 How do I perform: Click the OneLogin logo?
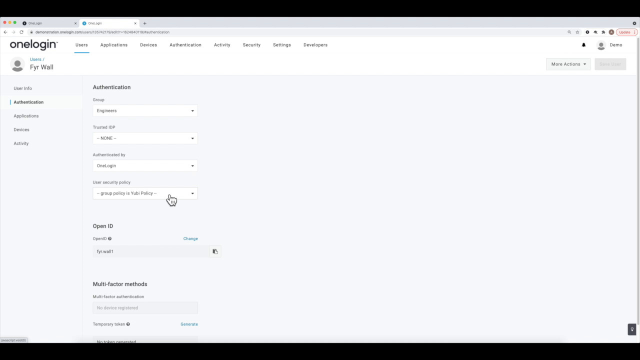[x=34, y=45]
